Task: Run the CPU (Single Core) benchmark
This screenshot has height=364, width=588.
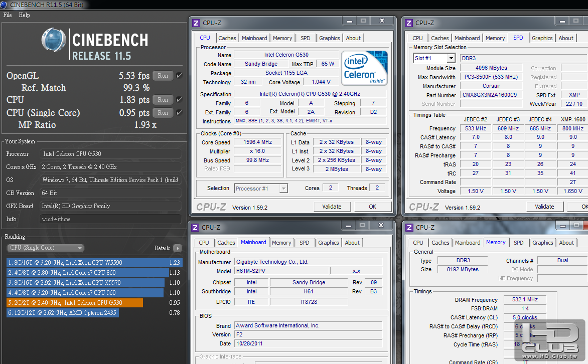Action: [x=163, y=112]
